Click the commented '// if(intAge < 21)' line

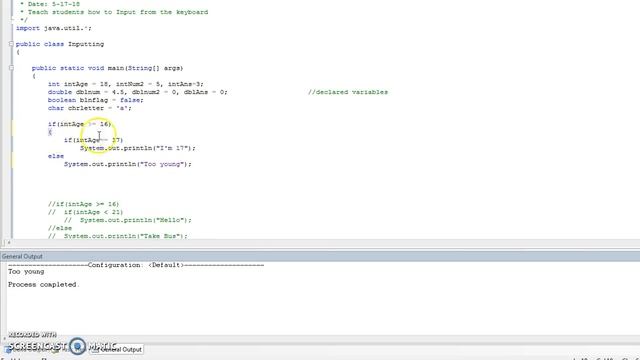click(x=85, y=212)
